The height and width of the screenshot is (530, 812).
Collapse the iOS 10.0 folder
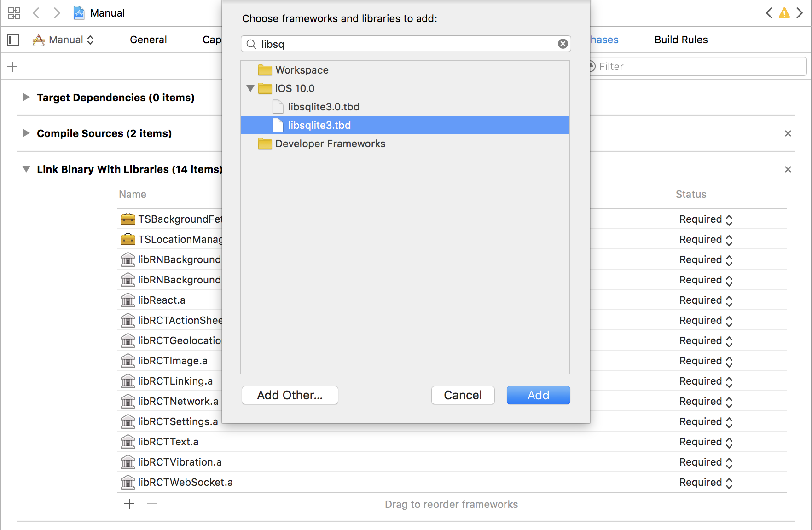tap(250, 88)
